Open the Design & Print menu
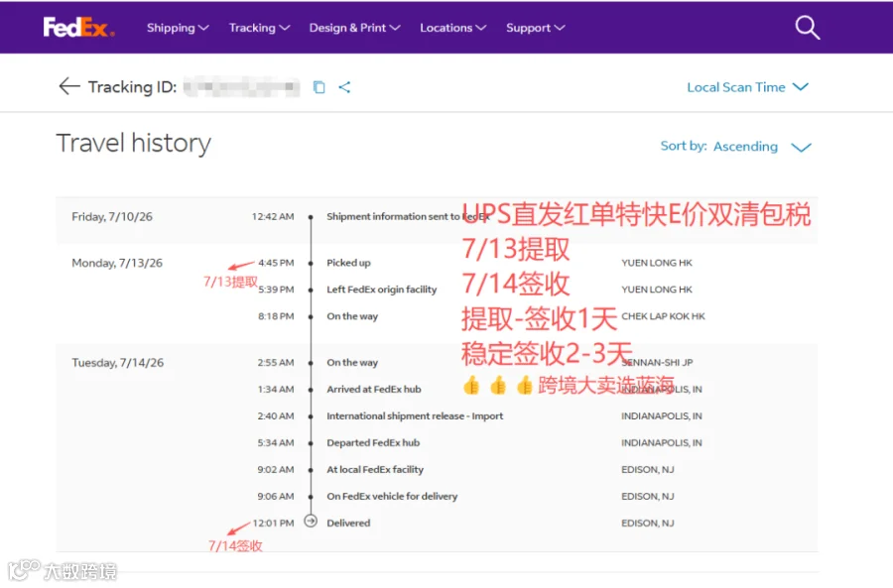The image size is (893, 588). [354, 28]
